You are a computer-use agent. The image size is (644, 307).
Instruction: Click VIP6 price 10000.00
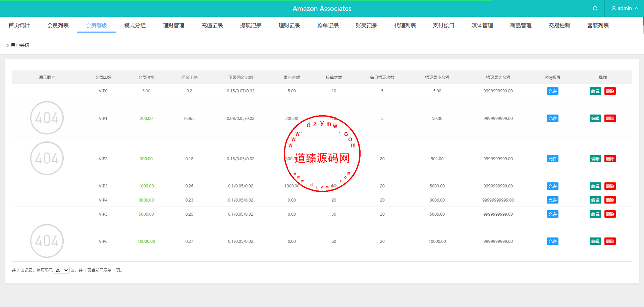(146, 241)
